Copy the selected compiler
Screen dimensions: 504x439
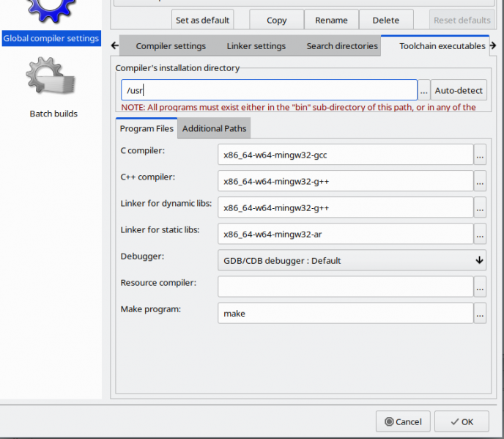click(277, 20)
